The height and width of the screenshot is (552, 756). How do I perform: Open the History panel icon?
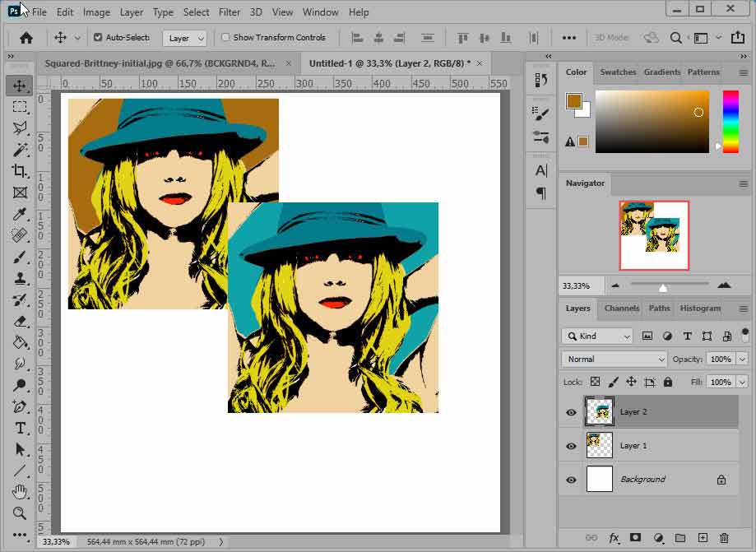click(x=541, y=80)
